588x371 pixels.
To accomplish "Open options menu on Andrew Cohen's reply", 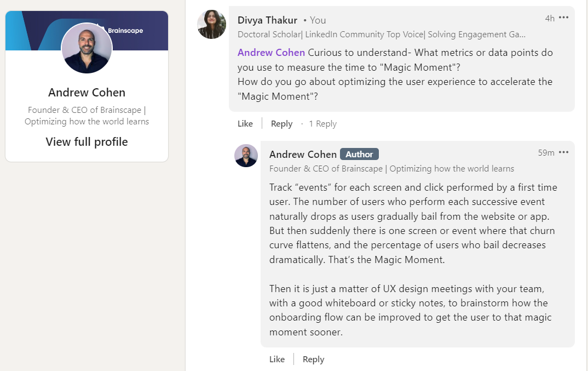I will (x=563, y=152).
